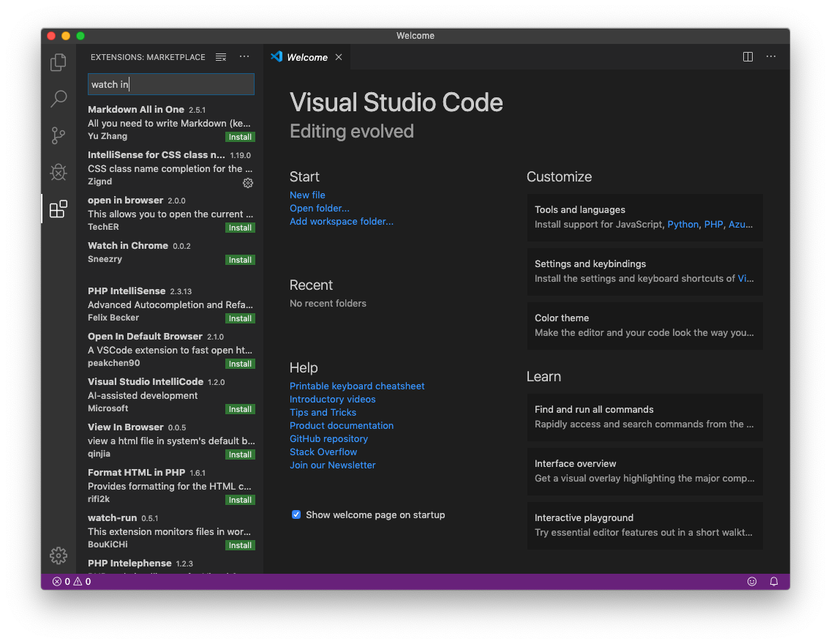Open Find and run all commands card

pyautogui.click(x=645, y=417)
